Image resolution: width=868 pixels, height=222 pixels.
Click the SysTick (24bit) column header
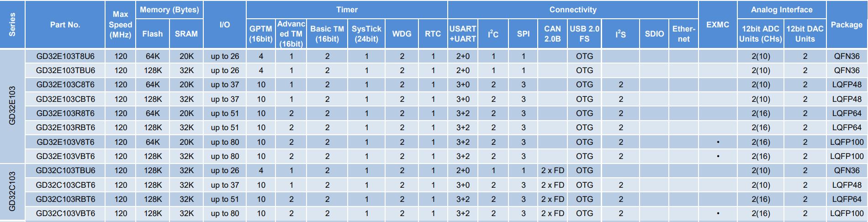pyautogui.click(x=366, y=34)
